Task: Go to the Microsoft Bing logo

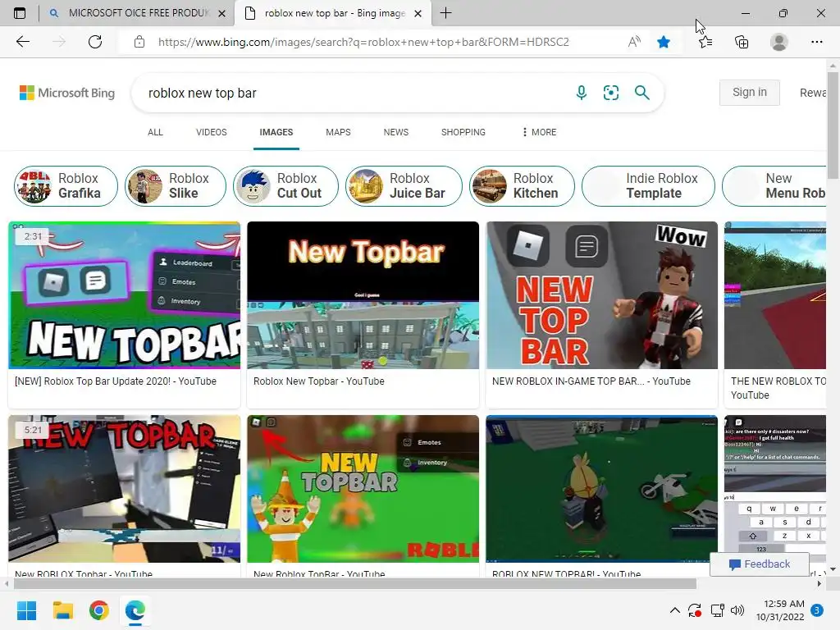Action: point(67,93)
